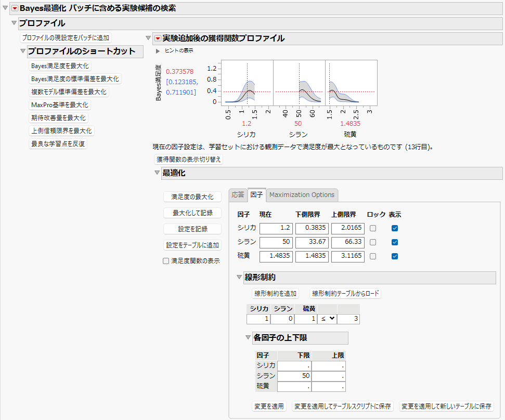Collapse the 実験追加後の獲得関数プロファイル section
Viewport: 505px width, 420px height.
(148, 38)
